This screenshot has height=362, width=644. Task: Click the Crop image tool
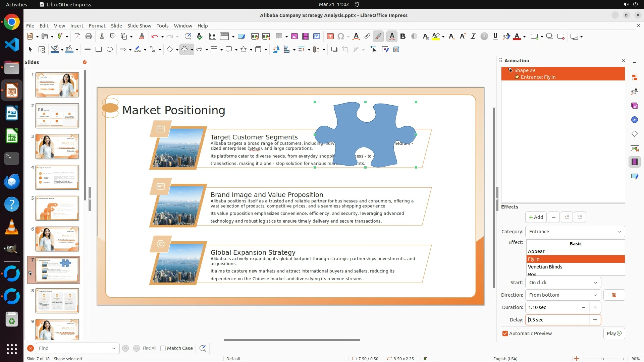tap(345, 50)
